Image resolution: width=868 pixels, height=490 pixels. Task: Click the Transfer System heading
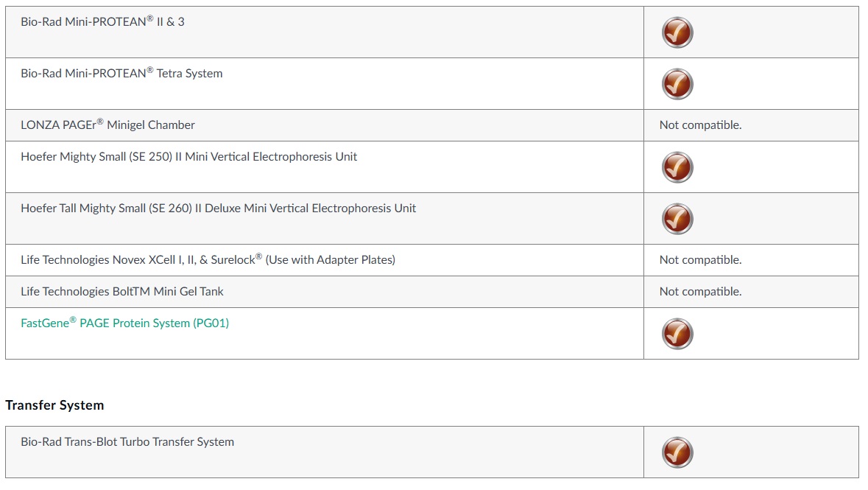pos(54,405)
